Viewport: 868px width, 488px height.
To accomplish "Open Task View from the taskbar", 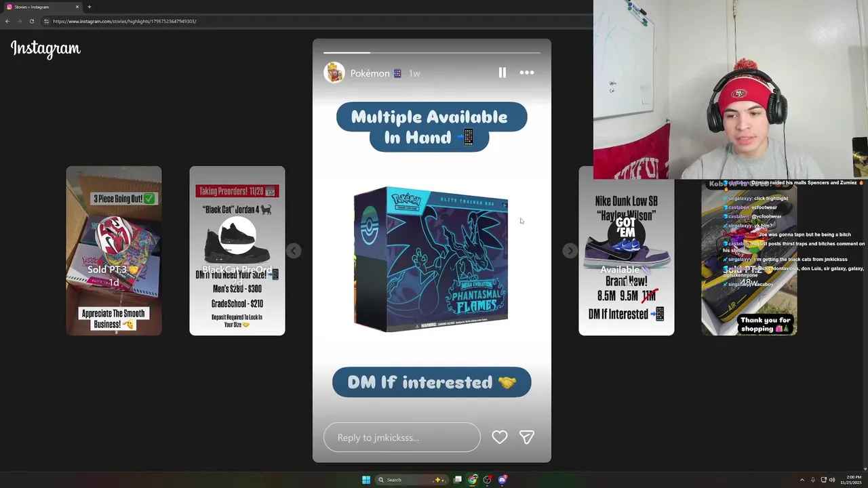I will pos(458,480).
